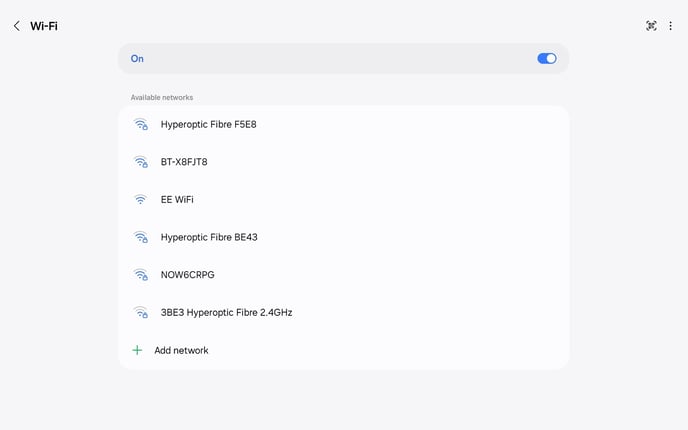Open the three-dot more options menu

[x=670, y=26]
